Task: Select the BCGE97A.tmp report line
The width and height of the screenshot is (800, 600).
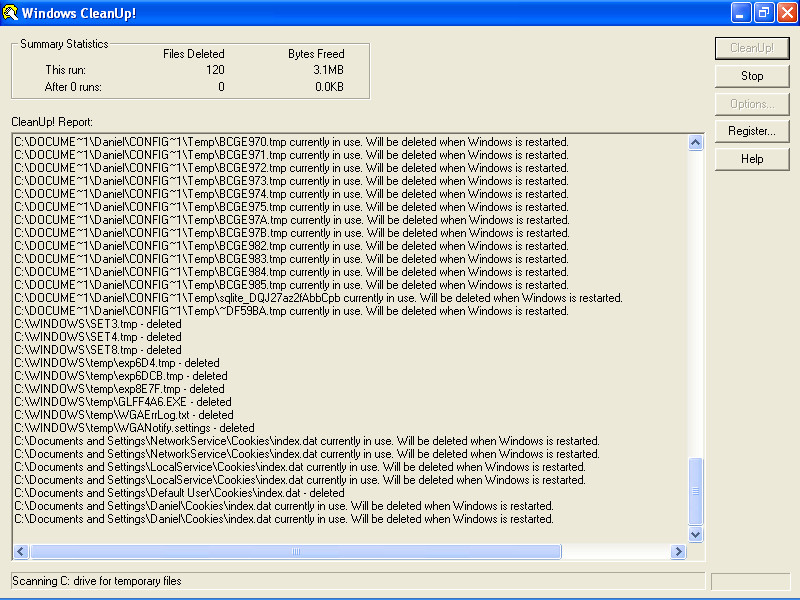Action: point(292,220)
